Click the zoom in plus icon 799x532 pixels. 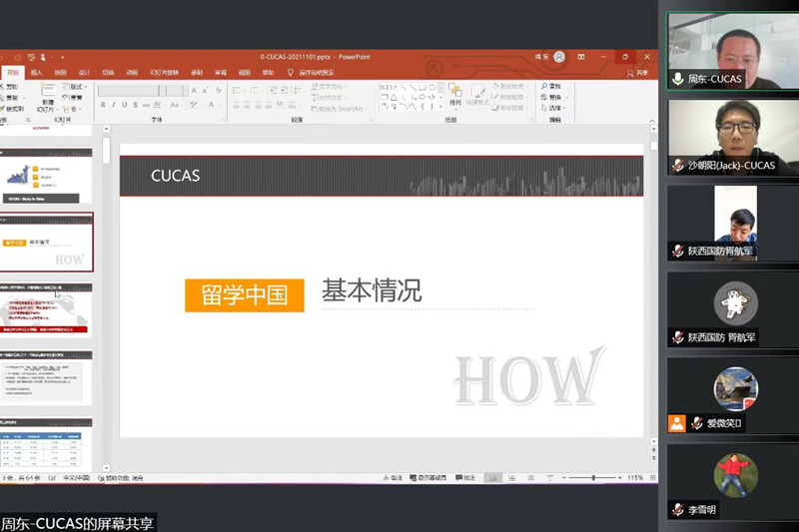point(621,479)
